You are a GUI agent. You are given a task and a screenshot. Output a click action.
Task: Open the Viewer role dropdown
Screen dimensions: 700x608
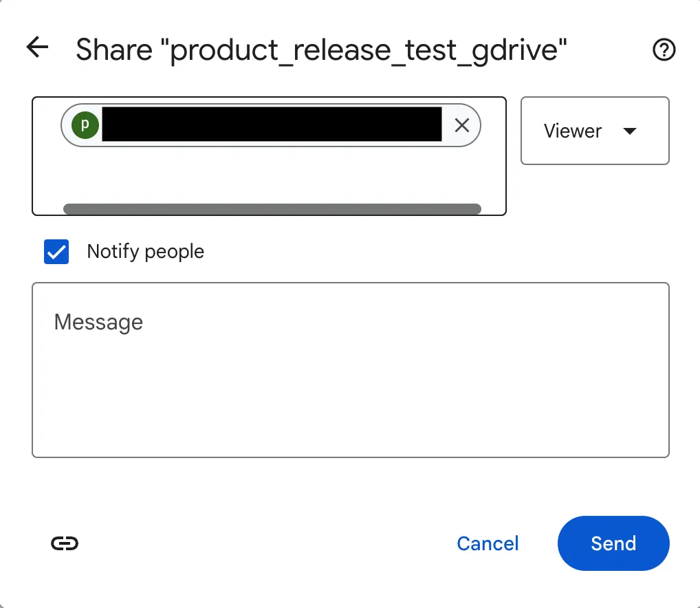click(594, 131)
